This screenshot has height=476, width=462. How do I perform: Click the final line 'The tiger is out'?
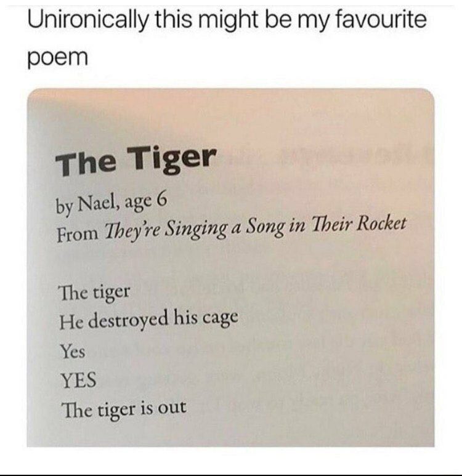pos(124,409)
